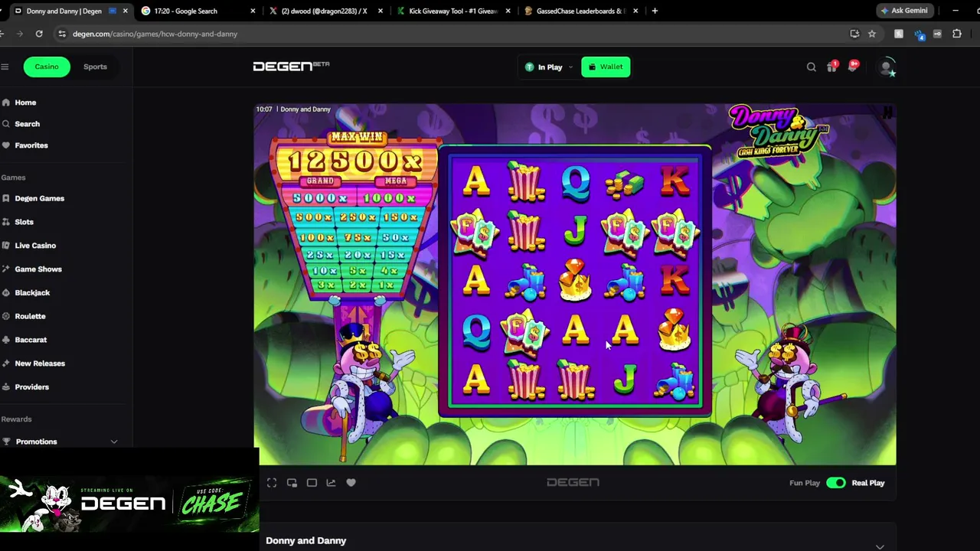Open the gift rewards icon in header

click(832, 67)
